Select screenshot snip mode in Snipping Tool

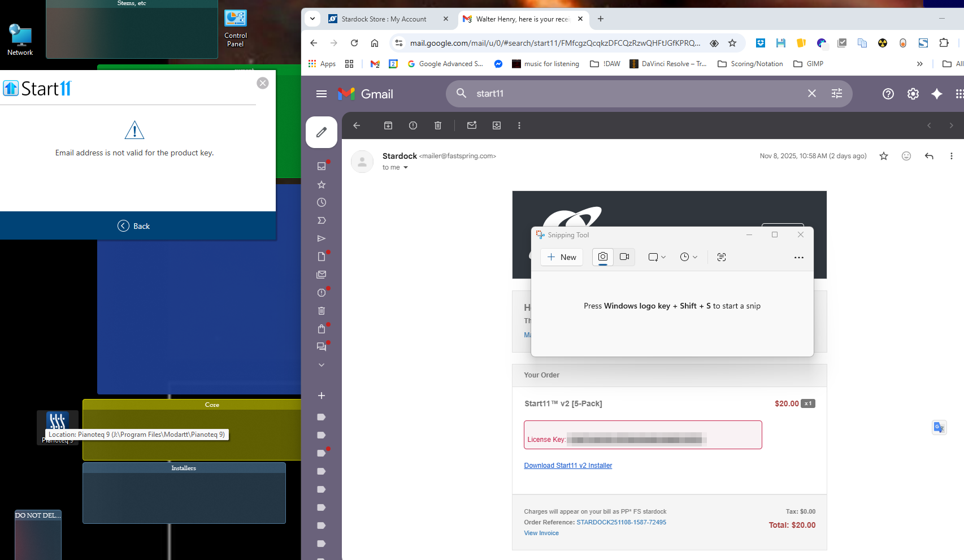coord(603,257)
